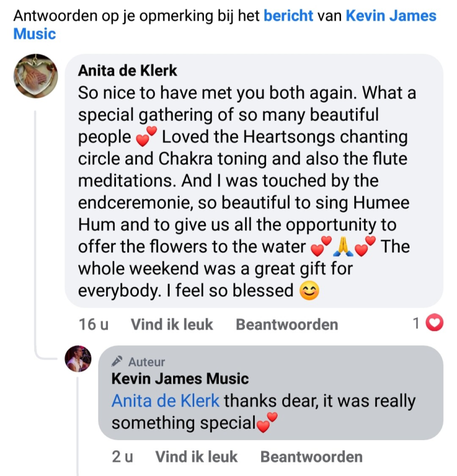Click the "Auteur" label text

point(147,362)
